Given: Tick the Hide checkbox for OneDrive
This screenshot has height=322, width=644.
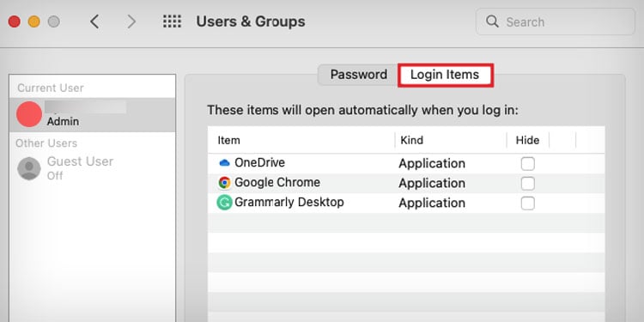Looking at the screenshot, I should click(528, 163).
